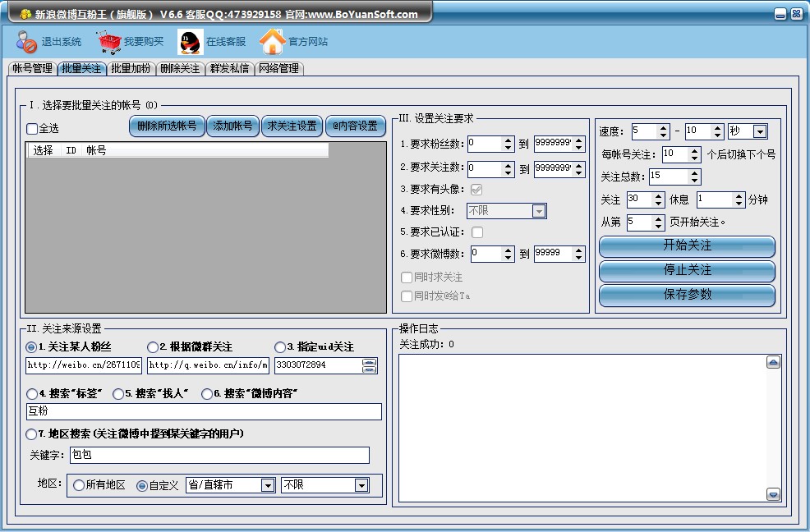The image size is (810, 532).
Task: Click the app logo in title bar
Action: click(x=25, y=14)
